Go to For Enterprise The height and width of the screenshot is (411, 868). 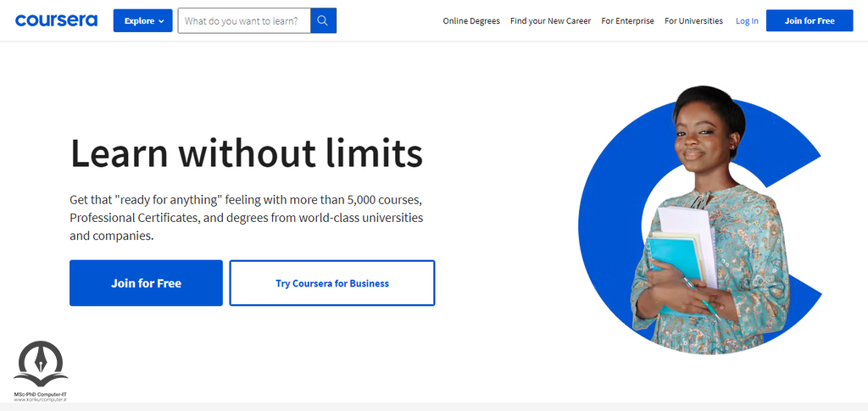(628, 20)
